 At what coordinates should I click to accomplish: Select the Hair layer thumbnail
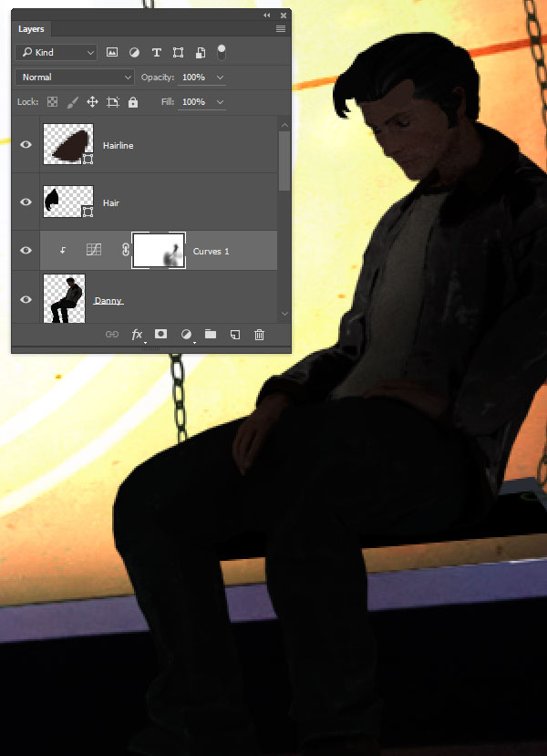pos(68,202)
